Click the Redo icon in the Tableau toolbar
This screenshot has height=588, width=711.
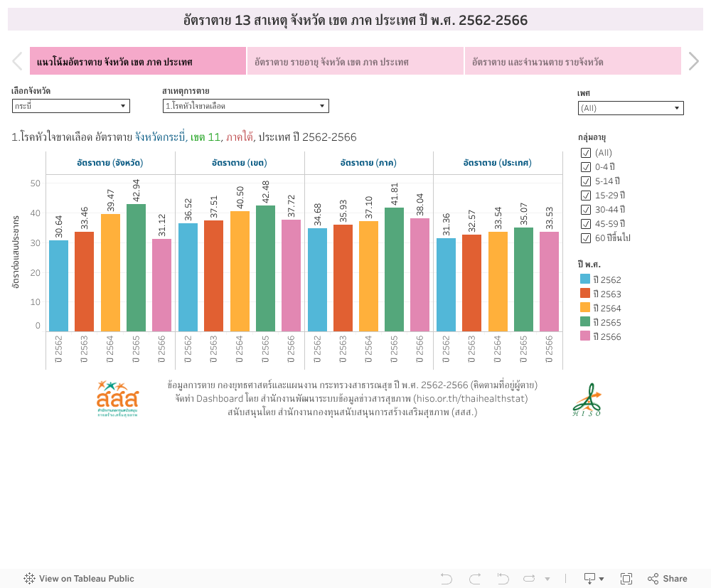click(475, 578)
